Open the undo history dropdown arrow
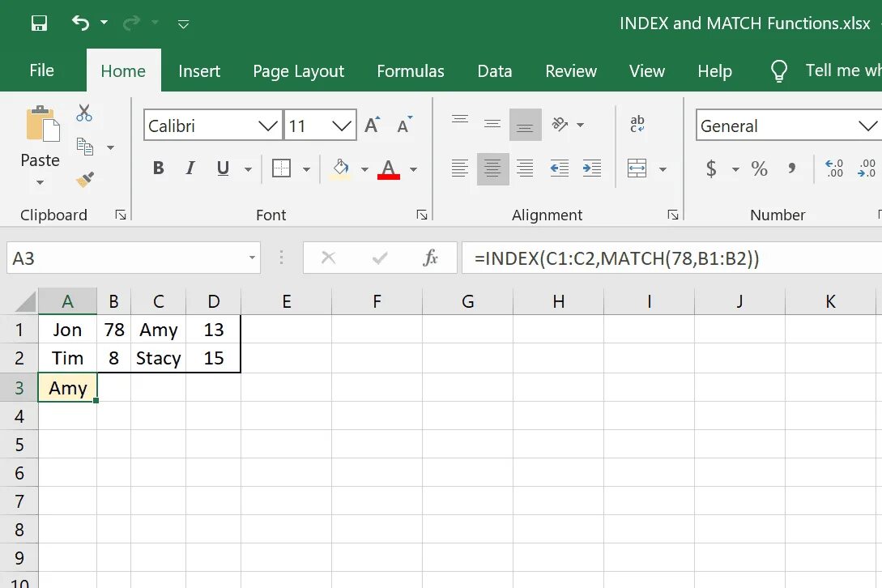The height and width of the screenshot is (588, 882). [104, 23]
